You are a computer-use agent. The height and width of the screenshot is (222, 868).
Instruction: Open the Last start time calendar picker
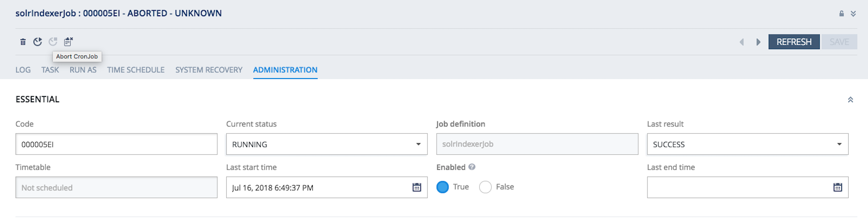coord(417,187)
